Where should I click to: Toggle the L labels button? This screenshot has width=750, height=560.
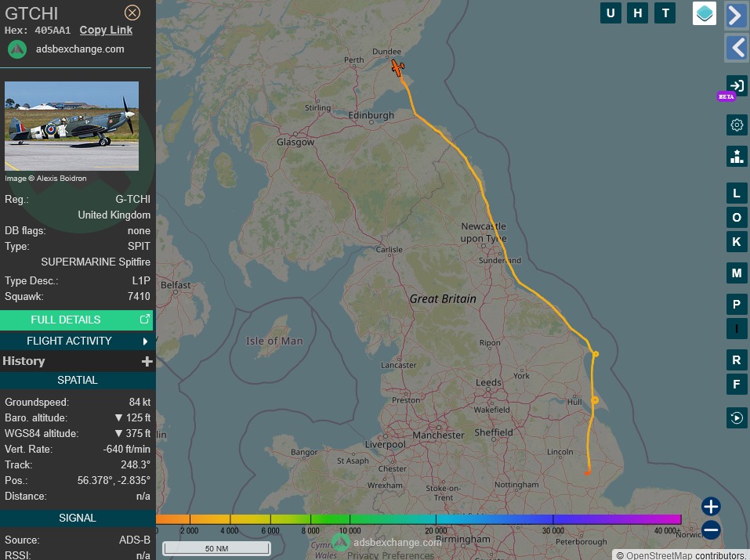click(737, 193)
